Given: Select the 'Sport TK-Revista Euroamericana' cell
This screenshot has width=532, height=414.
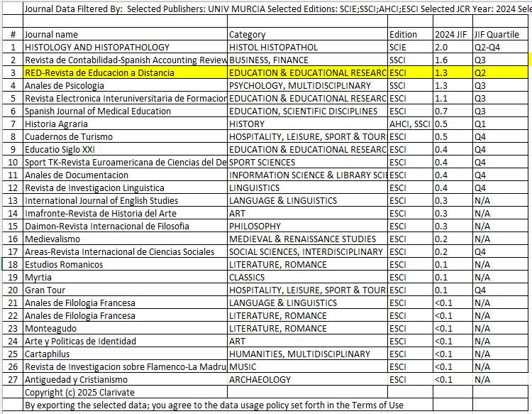Looking at the screenshot, I should click(125, 163).
